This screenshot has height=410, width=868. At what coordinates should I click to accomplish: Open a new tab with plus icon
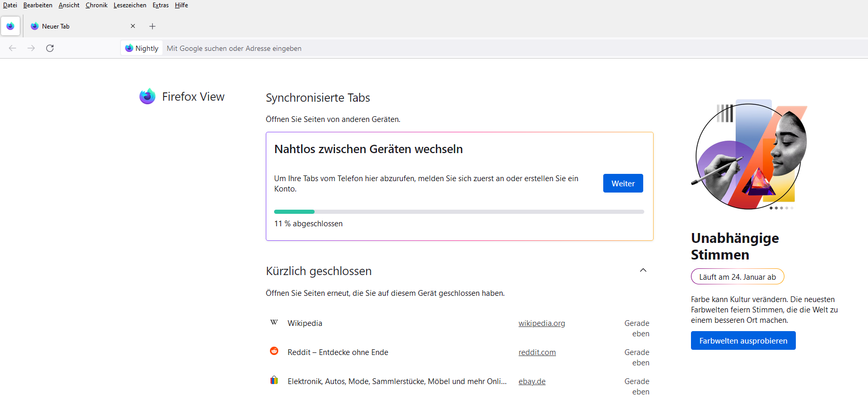[x=152, y=26]
